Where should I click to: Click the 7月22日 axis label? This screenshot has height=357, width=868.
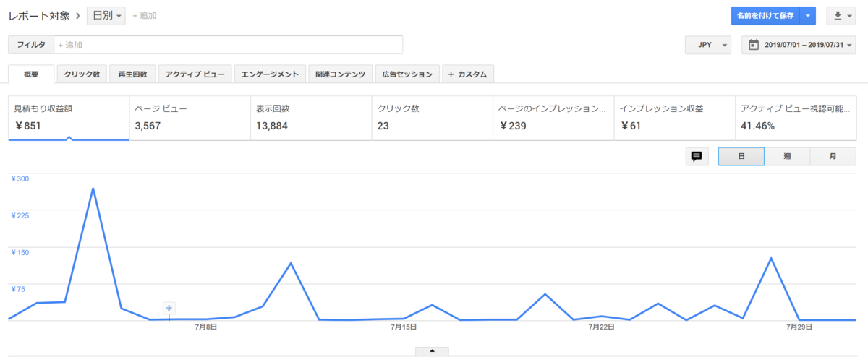pyautogui.click(x=601, y=327)
